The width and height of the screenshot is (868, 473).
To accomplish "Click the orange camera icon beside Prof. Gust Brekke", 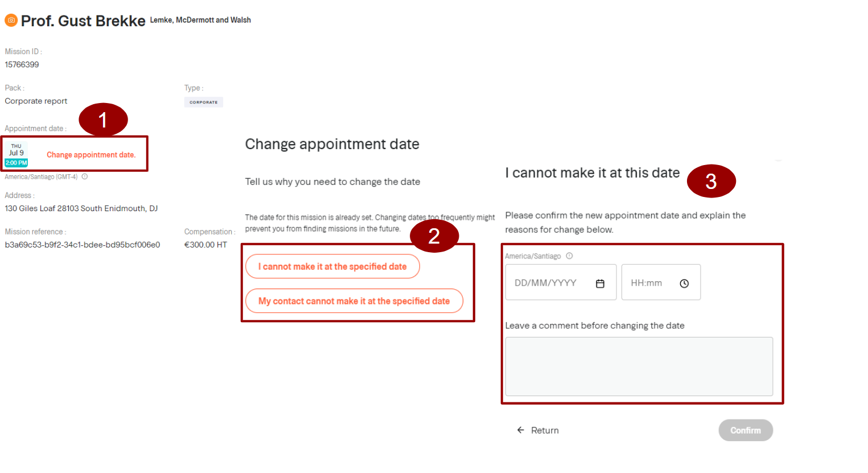I will (11, 20).
